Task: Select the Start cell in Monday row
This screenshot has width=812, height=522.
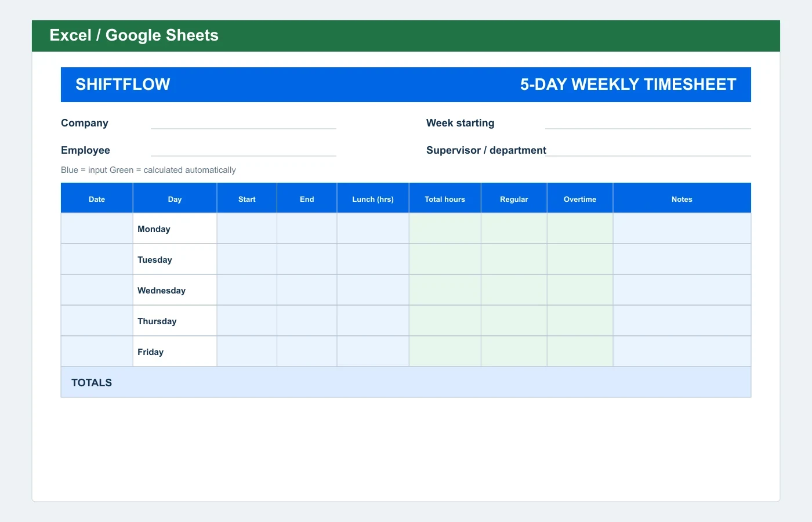Action: click(x=247, y=229)
